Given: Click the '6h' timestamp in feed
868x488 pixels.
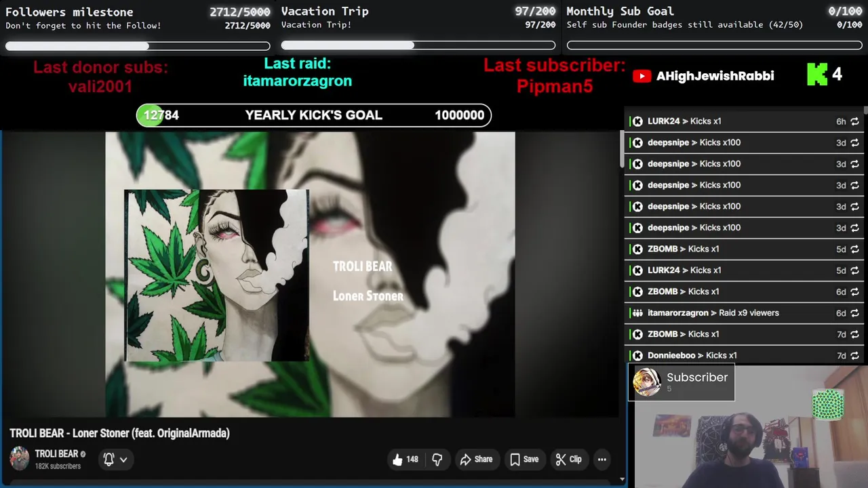Looking at the screenshot, I should pyautogui.click(x=841, y=122).
